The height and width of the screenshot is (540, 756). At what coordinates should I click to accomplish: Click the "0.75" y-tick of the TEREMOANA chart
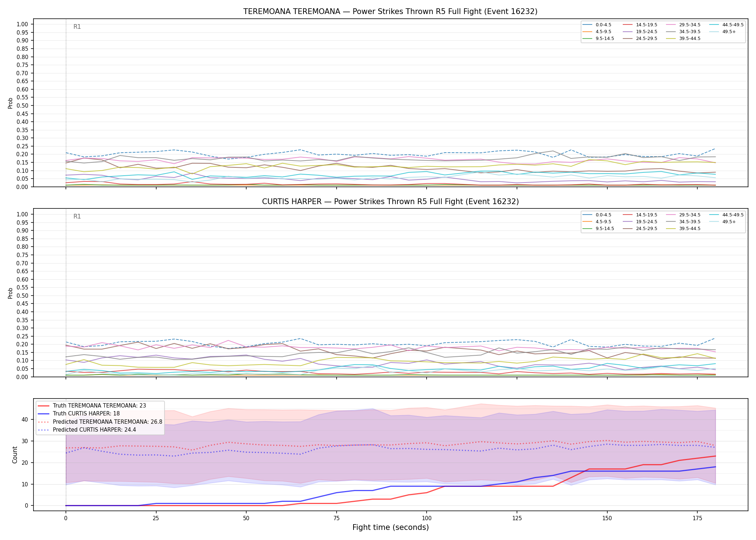tap(22, 65)
